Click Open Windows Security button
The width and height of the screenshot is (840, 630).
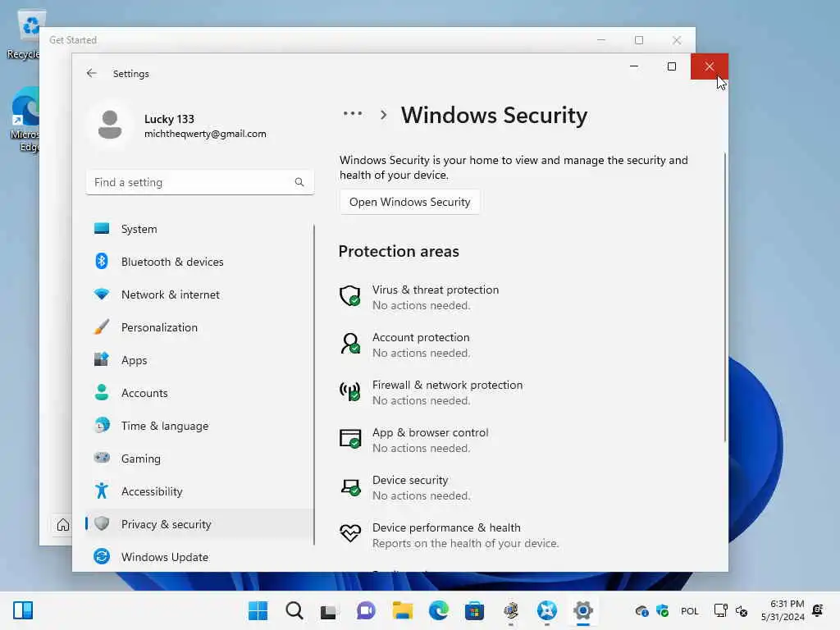point(410,202)
